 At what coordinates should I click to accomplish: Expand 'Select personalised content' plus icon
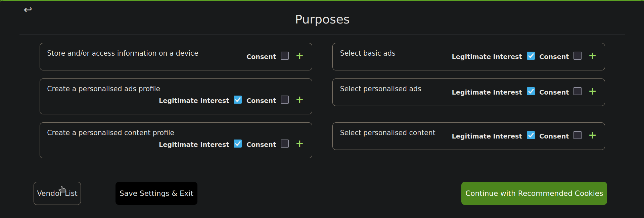[x=592, y=135]
